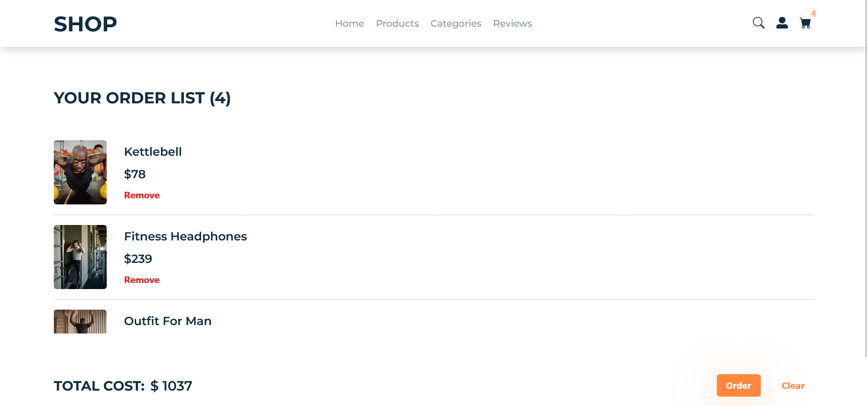Viewport: 868px width, 406px height.
Task: Select the Categories navigation link
Action: 456,23
